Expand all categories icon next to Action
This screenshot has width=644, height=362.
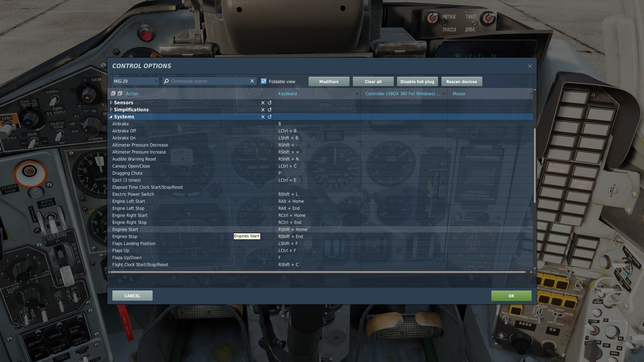(113, 94)
